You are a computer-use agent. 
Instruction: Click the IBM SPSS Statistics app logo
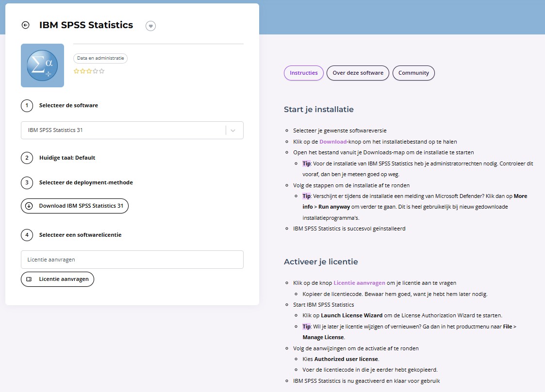tap(42, 65)
